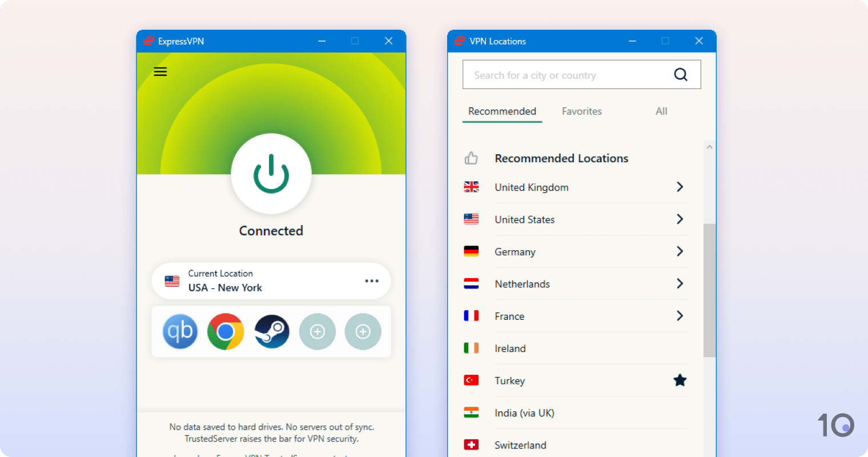Expand the Netherlands server list
The width and height of the screenshot is (868, 457).
coord(680,283)
